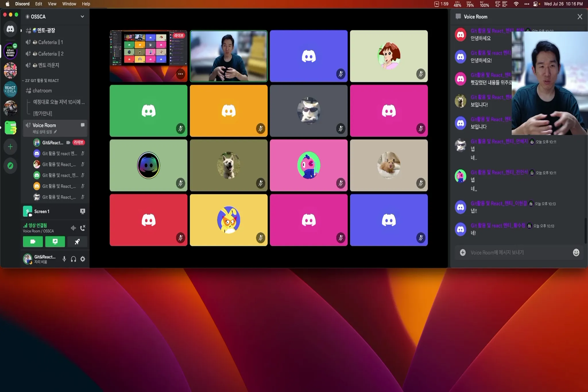Expand the OSSCA server dropdown menu
The width and height of the screenshot is (588, 392).
click(82, 17)
